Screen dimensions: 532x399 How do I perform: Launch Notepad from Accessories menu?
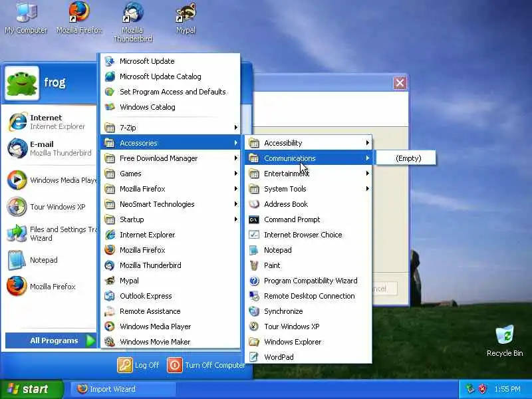tap(309, 250)
